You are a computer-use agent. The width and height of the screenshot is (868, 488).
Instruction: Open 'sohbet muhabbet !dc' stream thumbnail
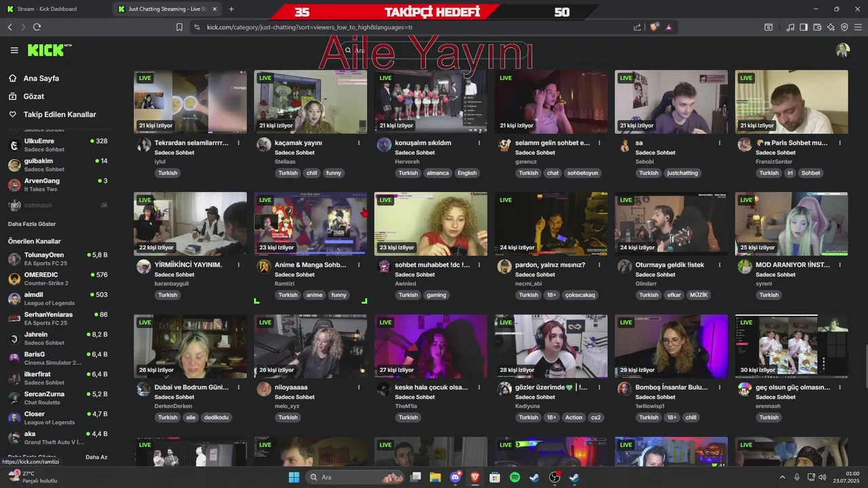point(431,224)
